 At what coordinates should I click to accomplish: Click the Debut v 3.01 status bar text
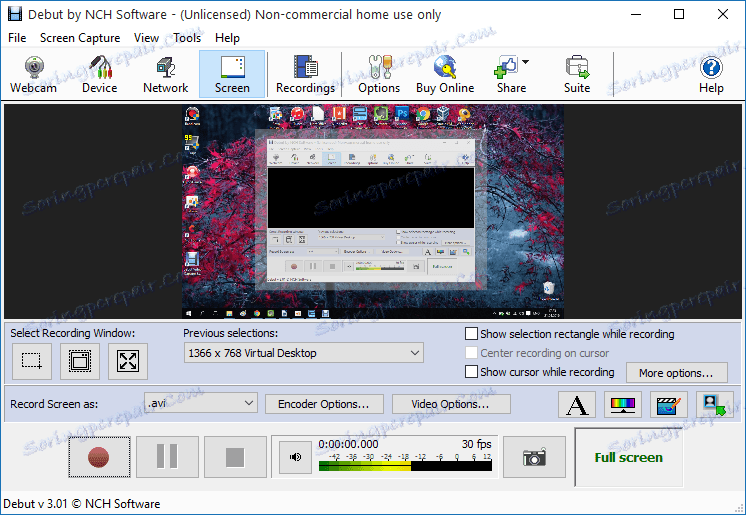pos(81,504)
